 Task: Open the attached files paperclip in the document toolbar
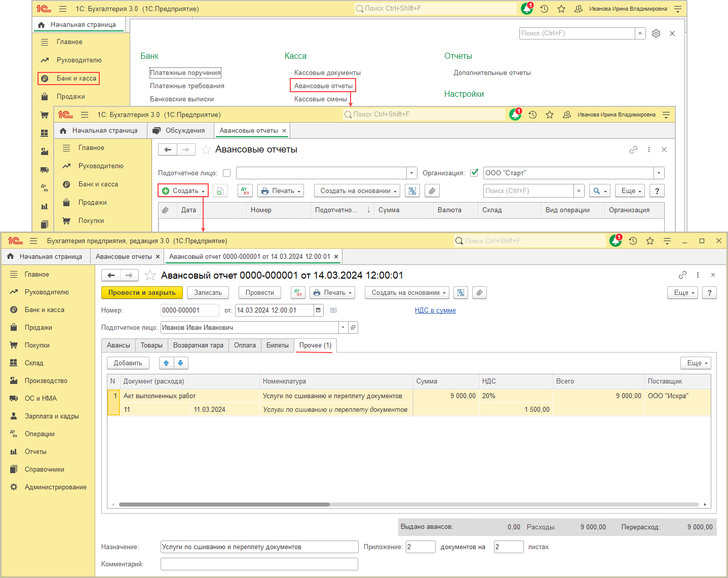coord(479,292)
